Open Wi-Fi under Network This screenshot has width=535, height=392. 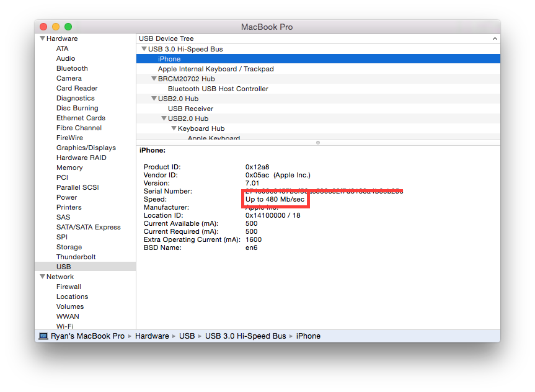(65, 326)
